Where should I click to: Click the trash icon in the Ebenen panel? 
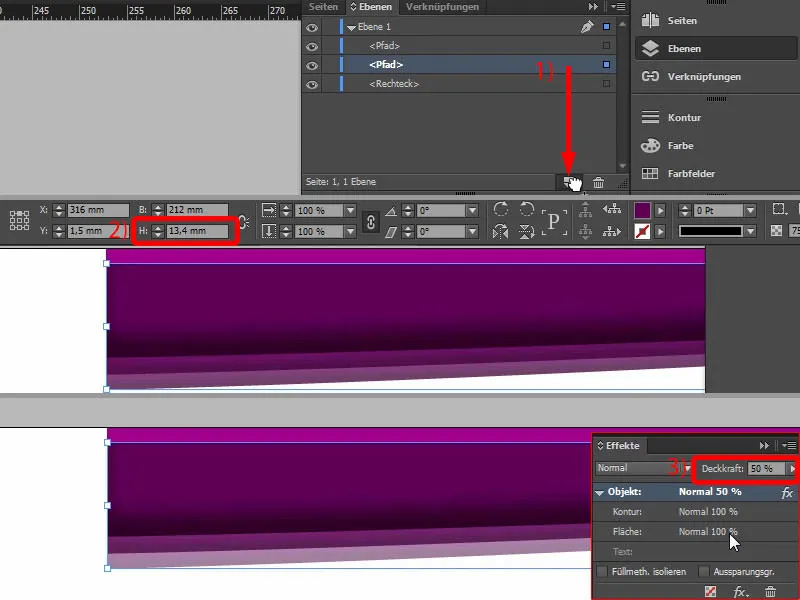[598, 182]
